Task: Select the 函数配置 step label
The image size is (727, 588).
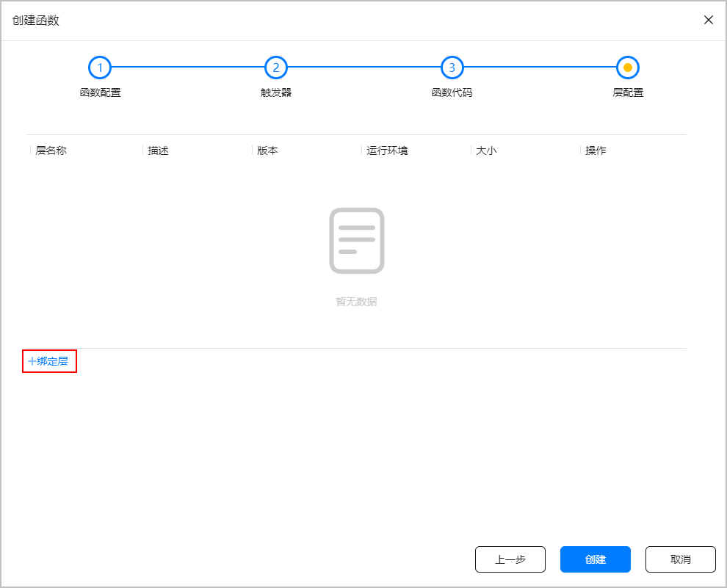Action: click(100, 93)
